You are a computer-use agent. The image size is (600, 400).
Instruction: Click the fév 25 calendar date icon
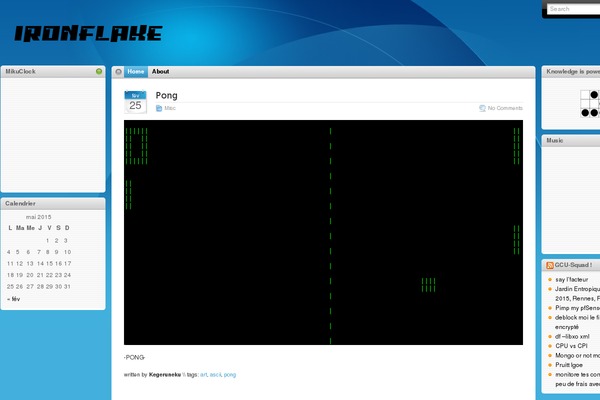point(135,102)
